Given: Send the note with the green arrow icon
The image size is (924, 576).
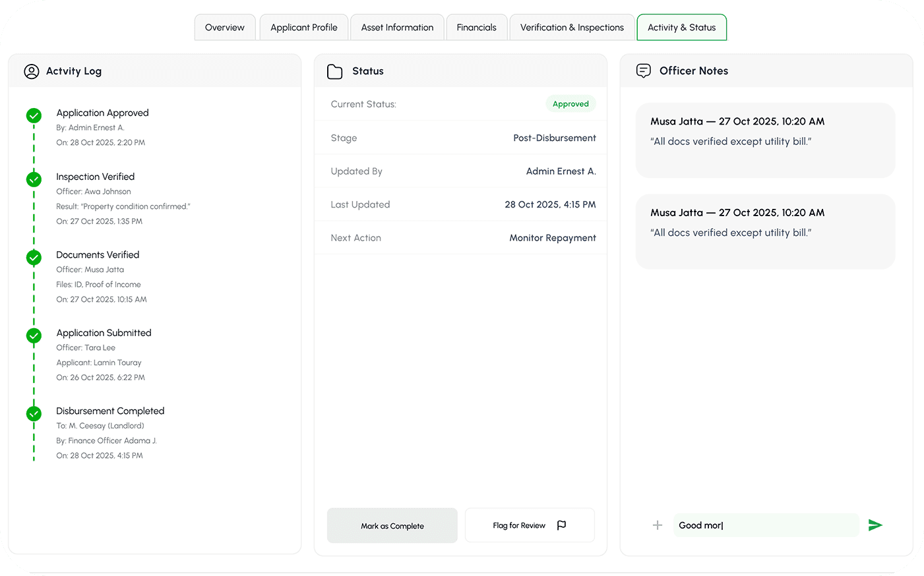Looking at the screenshot, I should point(875,525).
